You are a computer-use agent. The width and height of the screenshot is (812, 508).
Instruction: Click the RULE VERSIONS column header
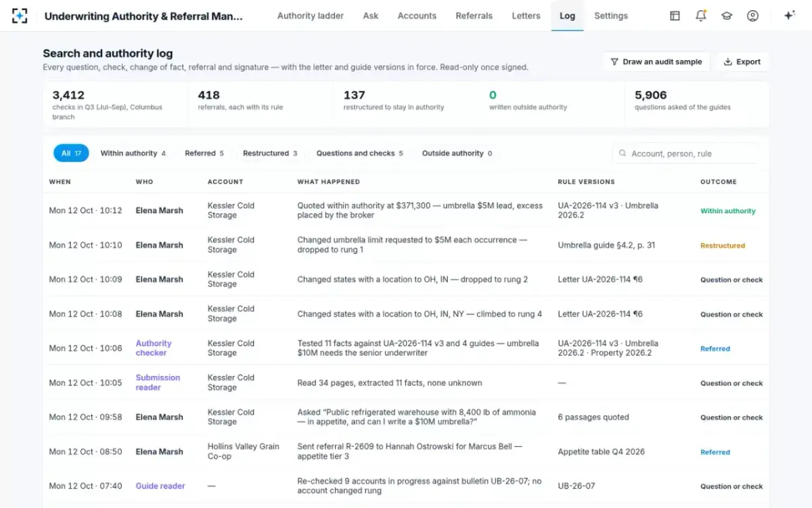tap(586, 182)
